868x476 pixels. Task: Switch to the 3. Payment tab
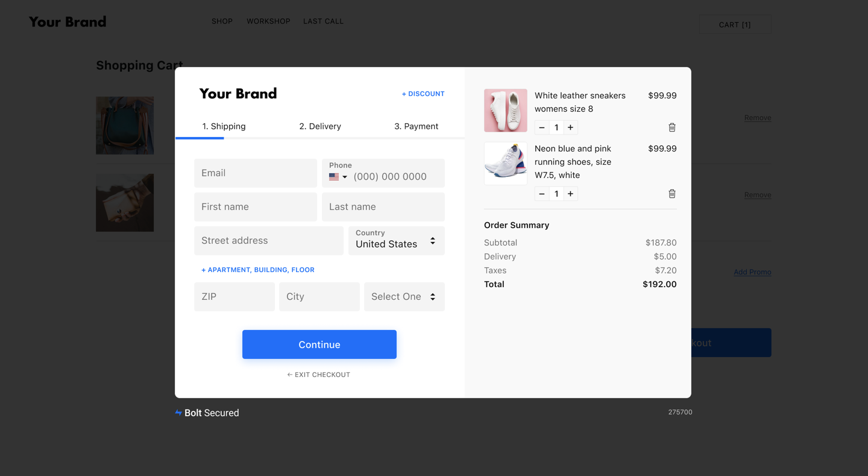pyautogui.click(x=417, y=126)
